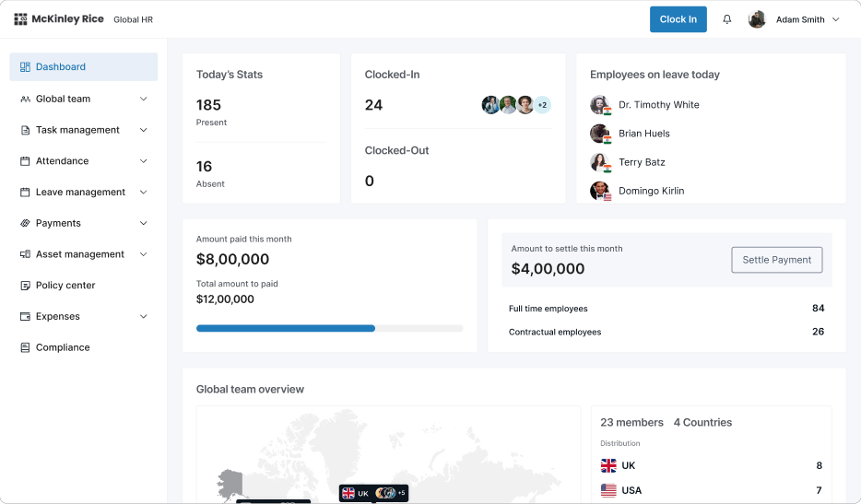Click the +2 clocked-in avatars badge
This screenshot has width=861, height=504.
(x=543, y=105)
